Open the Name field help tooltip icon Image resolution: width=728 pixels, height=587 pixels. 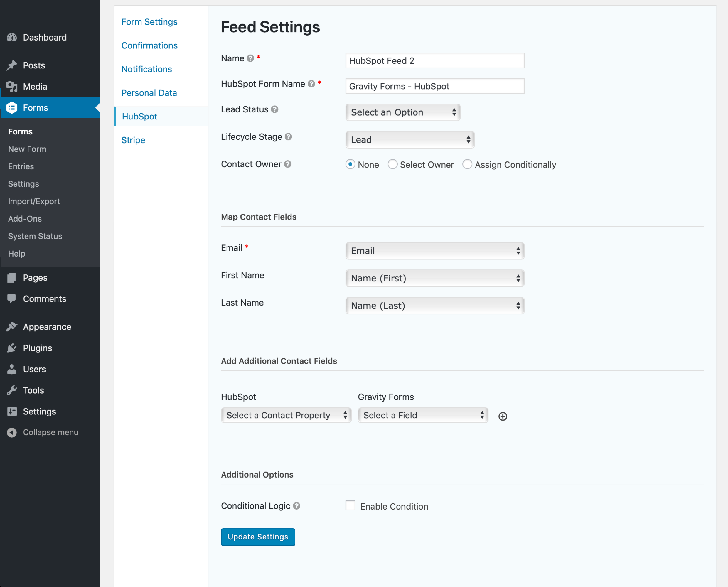[x=250, y=58]
